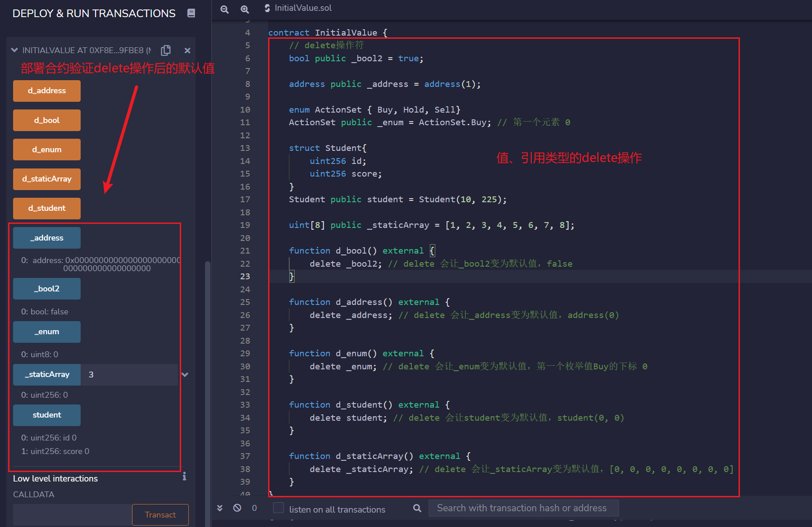Screen dimensions: 812x527
Task: Expand the _staticArray input chevron
Action: tap(185, 375)
